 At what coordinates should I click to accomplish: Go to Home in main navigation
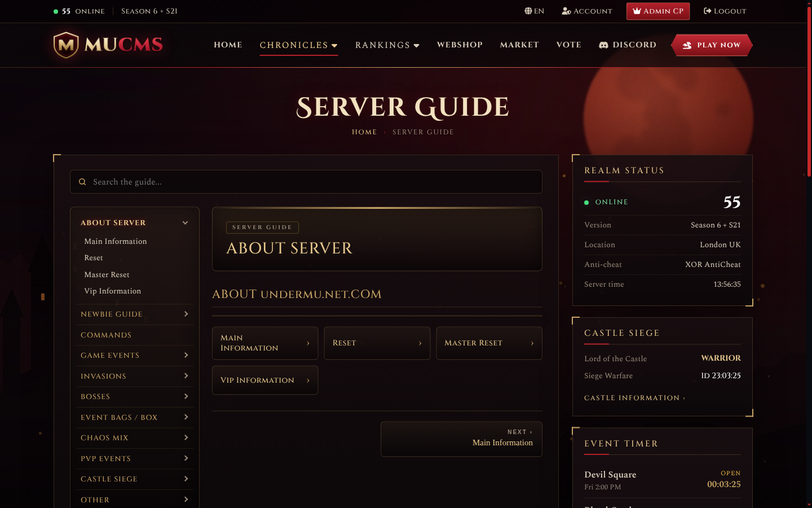(228, 45)
